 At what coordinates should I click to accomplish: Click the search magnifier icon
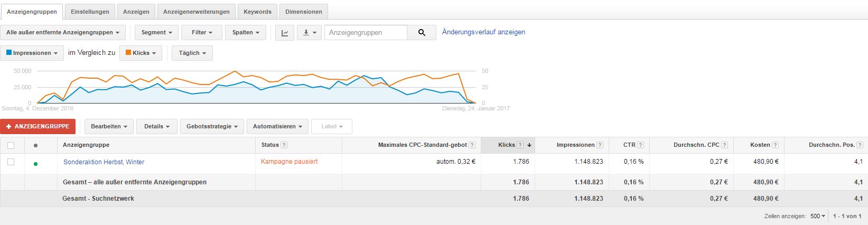point(422,33)
